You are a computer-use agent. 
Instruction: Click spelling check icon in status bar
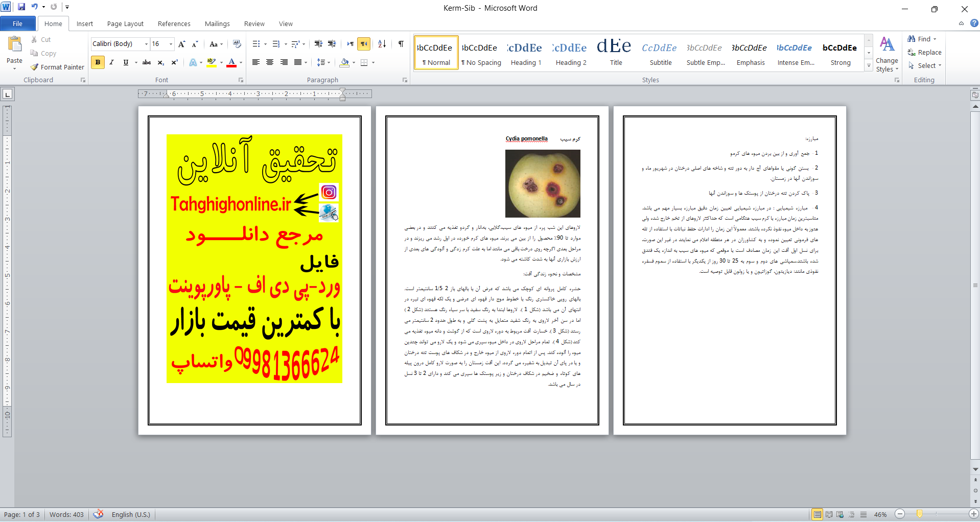pyautogui.click(x=99, y=514)
